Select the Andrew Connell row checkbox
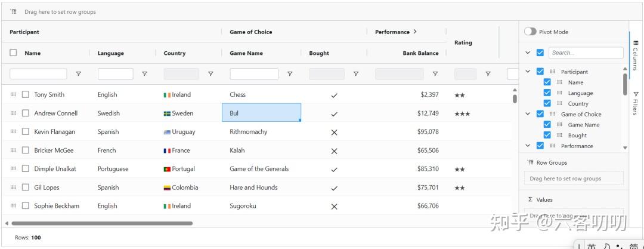Image resolution: width=644 pixels, height=249 pixels. (x=26, y=113)
